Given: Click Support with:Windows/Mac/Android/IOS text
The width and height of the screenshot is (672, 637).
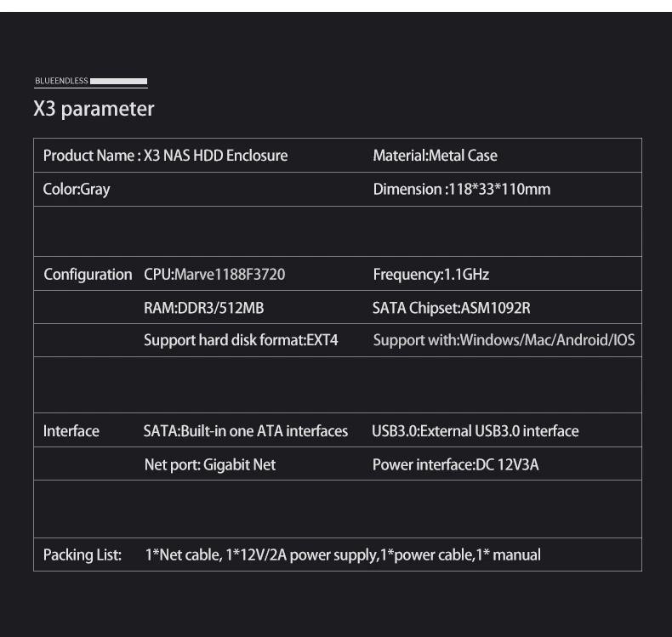Looking at the screenshot, I should 504,340.
